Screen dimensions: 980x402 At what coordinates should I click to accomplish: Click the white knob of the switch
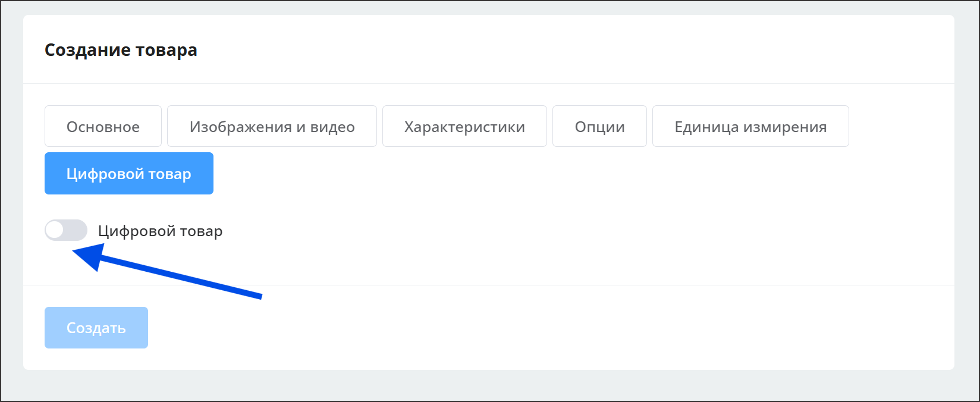(x=55, y=230)
